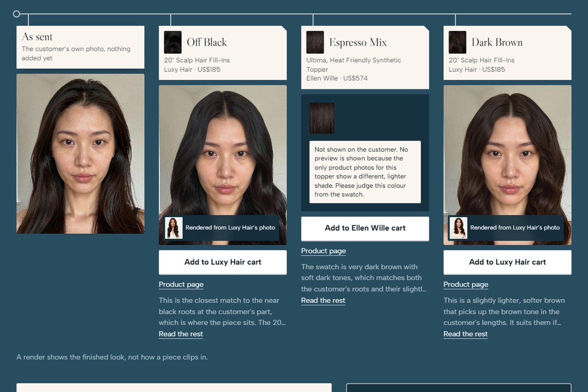Image resolution: width=588 pixels, height=392 pixels.
Task: Expand 'Read the rest' under Dark Brown description
Action: pyautogui.click(x=465, y=334)
